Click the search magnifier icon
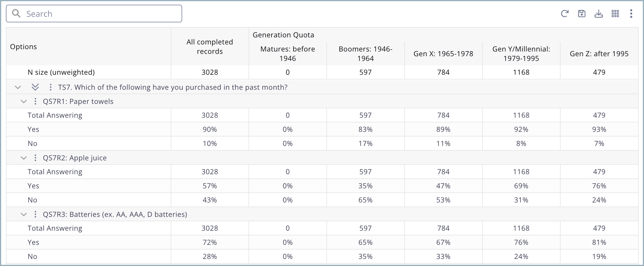 (x=16, y=14)
